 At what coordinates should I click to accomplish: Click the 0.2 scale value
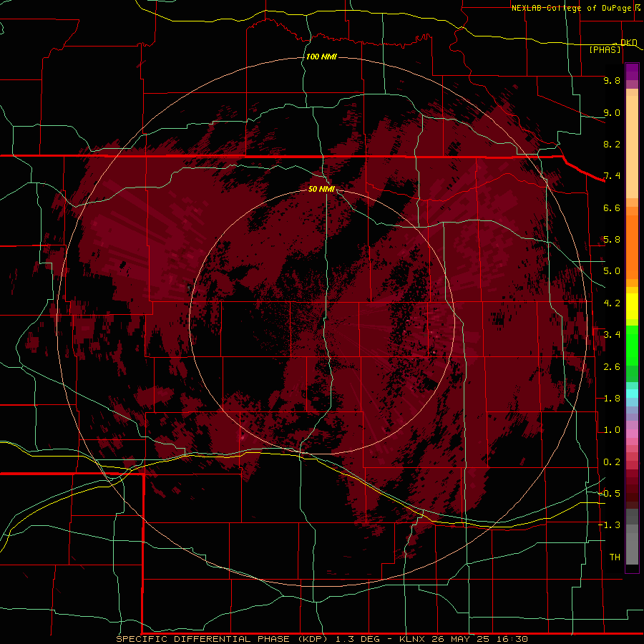612,462
